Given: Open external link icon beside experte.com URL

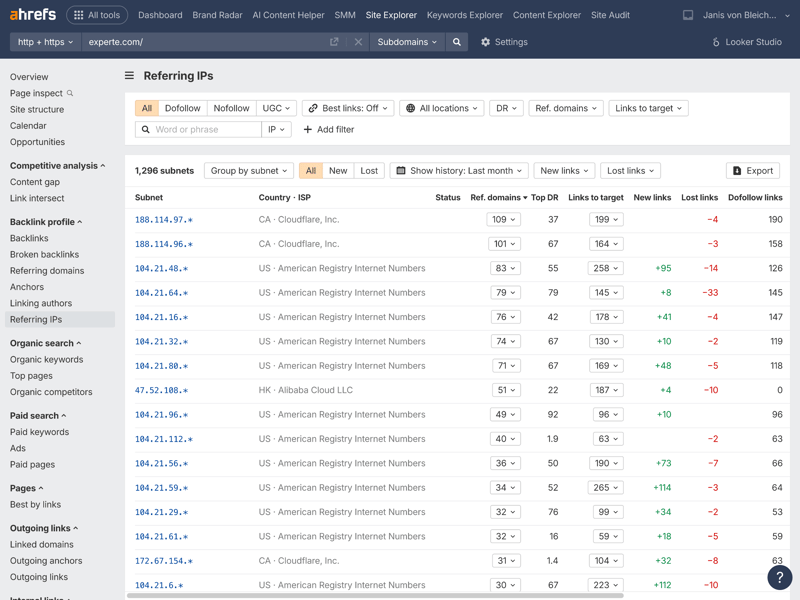Looking at the screenshot, I should coord(334,42).
